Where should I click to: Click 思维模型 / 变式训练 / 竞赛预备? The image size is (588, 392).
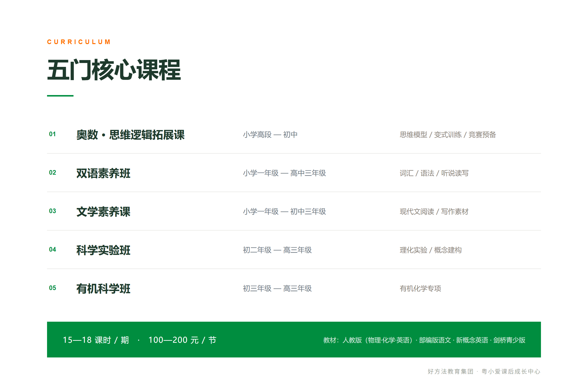(448, 135)
